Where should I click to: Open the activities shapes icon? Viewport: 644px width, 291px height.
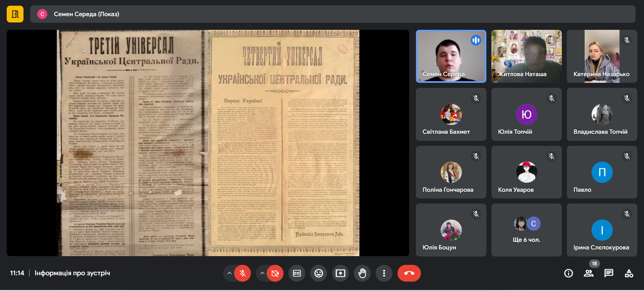629,273
